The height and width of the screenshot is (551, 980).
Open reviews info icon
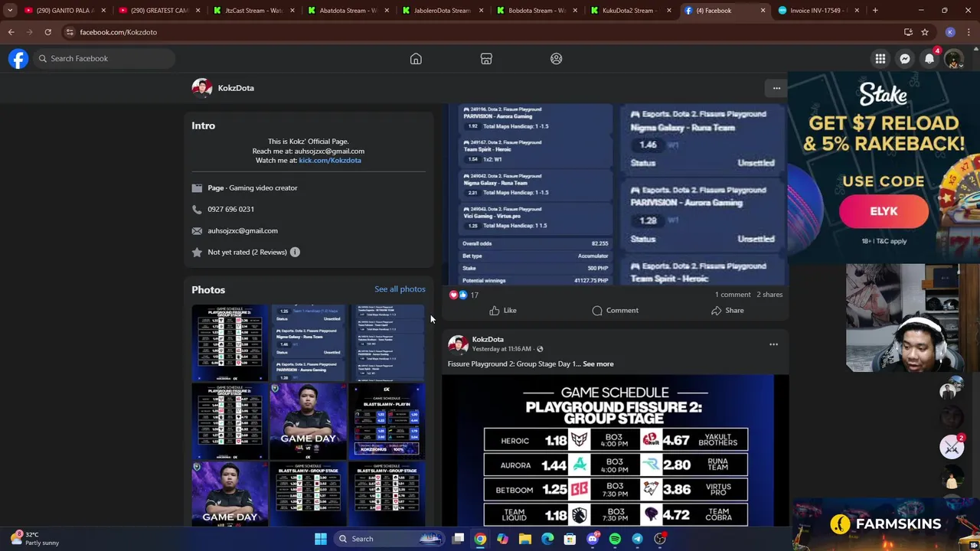295,252
